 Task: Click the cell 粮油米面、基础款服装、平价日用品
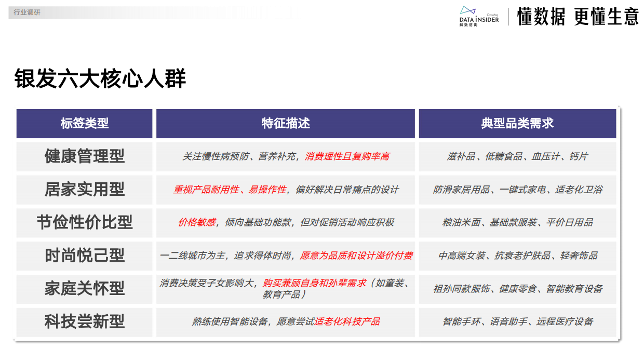pos(517,222)
